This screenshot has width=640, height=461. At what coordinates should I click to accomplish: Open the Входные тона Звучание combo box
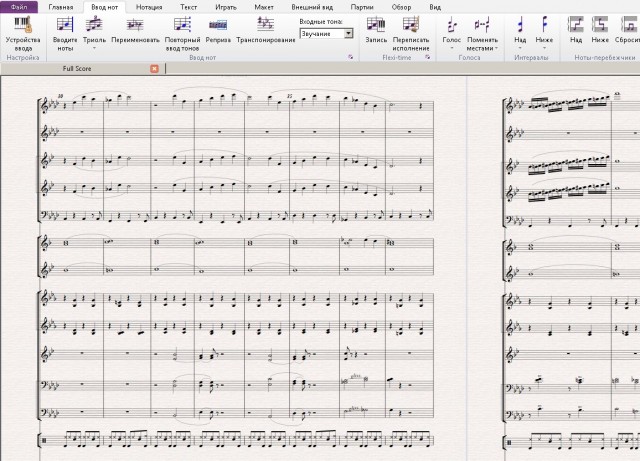coord(326,34)
